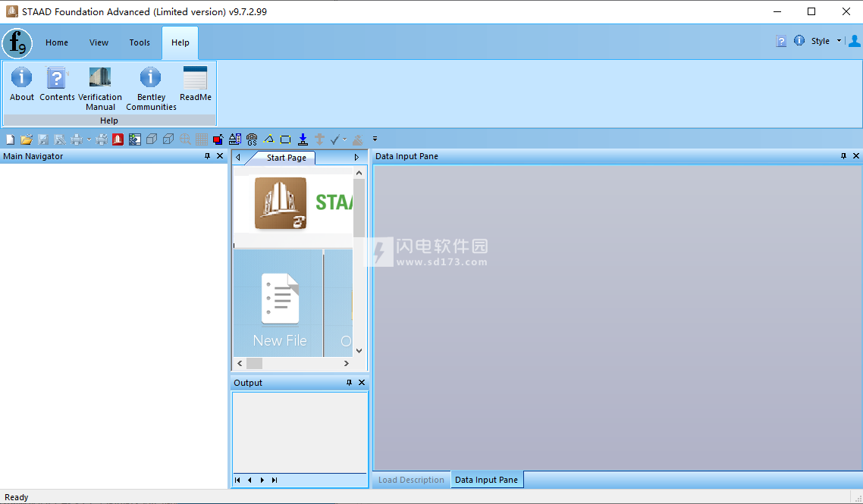Viewport: 863px width, 504px height.
Task: Click the blue info icon beside Style
Action: (799, 41)
